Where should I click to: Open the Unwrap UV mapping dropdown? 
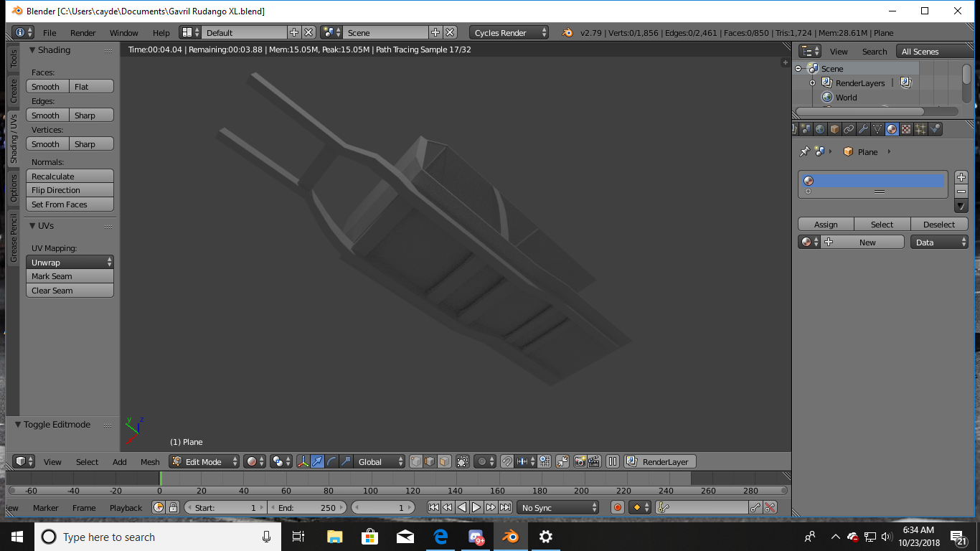(x=70, y=262)
